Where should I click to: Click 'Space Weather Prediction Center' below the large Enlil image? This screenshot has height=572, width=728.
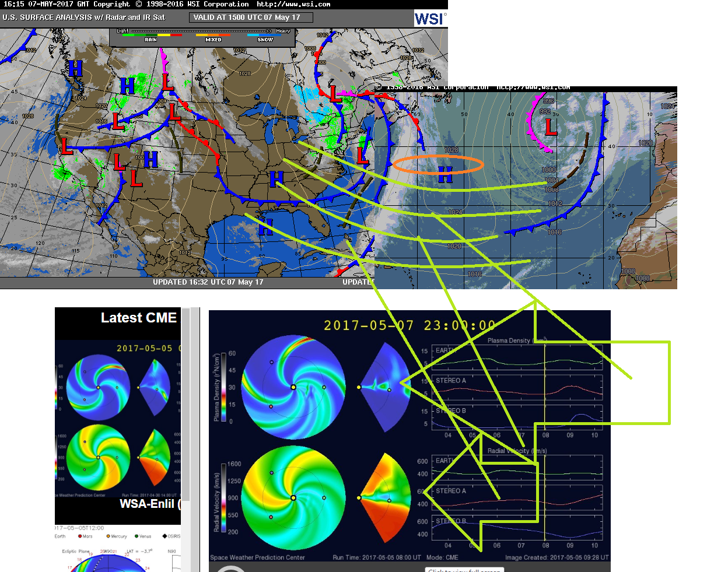tap(257, 557)
